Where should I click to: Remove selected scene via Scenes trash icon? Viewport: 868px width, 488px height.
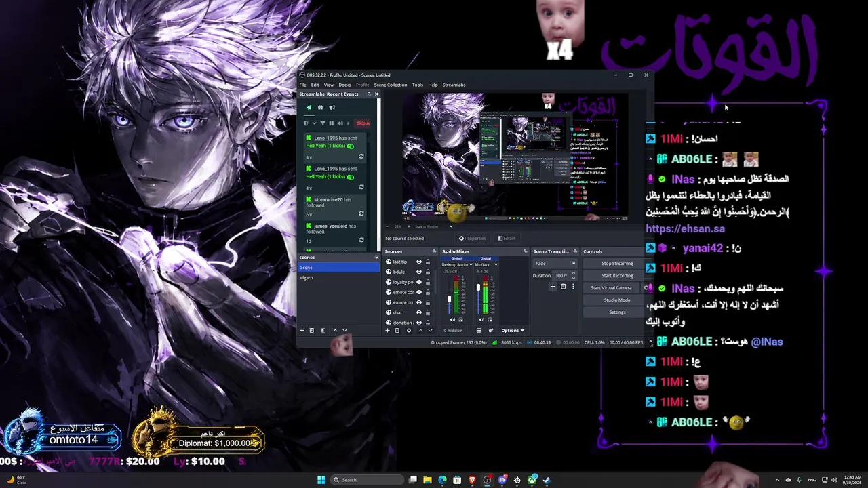311,330
